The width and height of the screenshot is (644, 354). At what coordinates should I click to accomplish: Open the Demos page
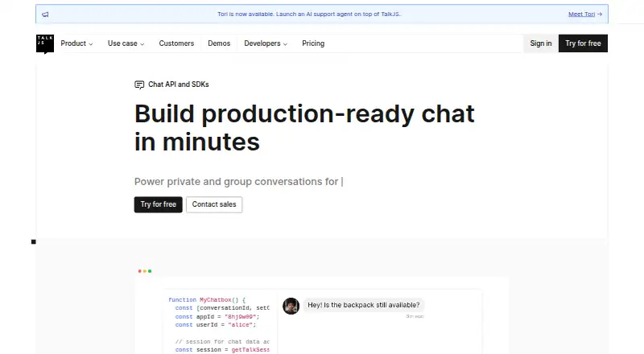[x=219, y=43]
